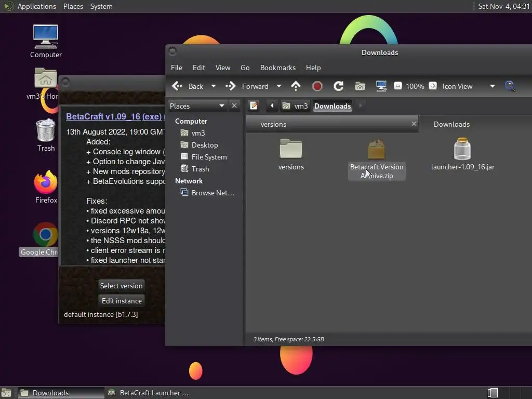
Task: Open the Places sidebar selector dropdown
Action: click(x=197, y=106)
